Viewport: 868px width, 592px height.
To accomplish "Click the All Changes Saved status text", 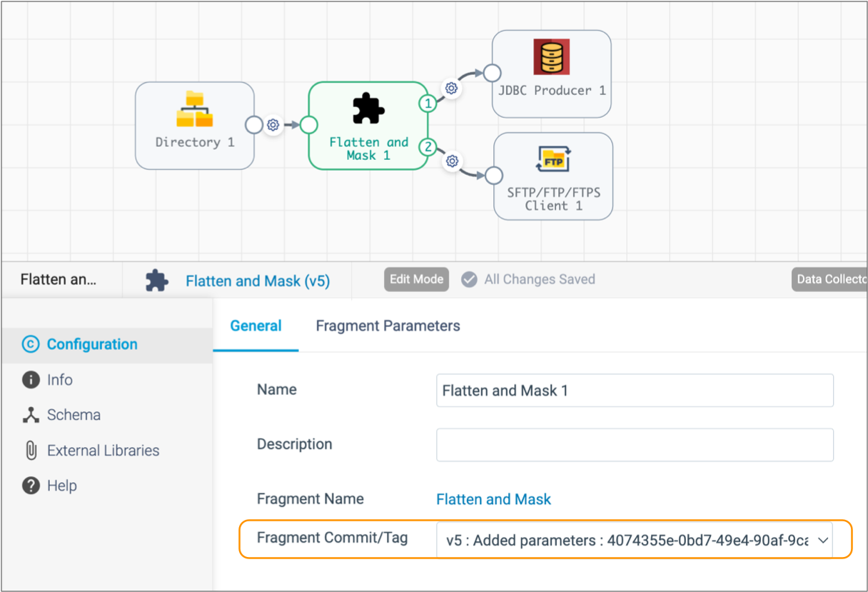I will coord(540,279).
